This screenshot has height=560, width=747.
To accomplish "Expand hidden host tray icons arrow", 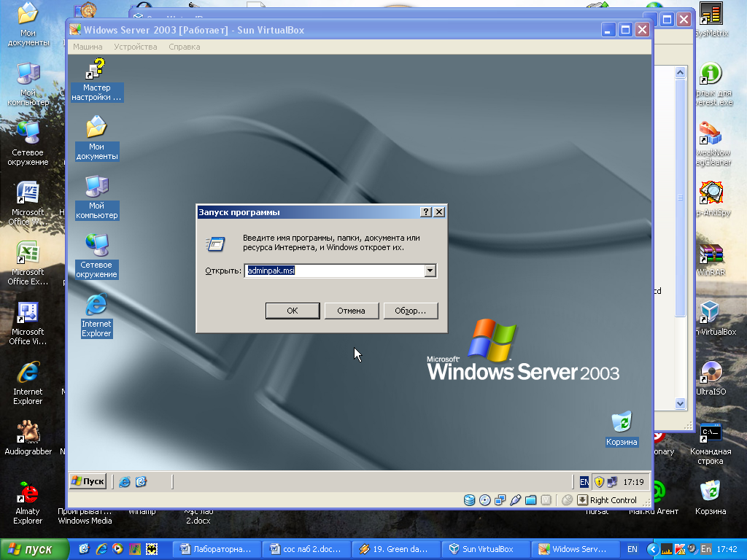I will pyautogui.click(x=653, y=549).
